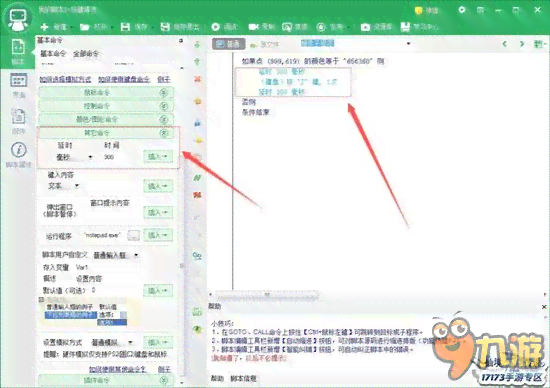The width and height of the screenshot is (550, 388).
Task: Click the 发布 (Publish) toolbar button
Action: pyautogui.click(x=330, y=27)
